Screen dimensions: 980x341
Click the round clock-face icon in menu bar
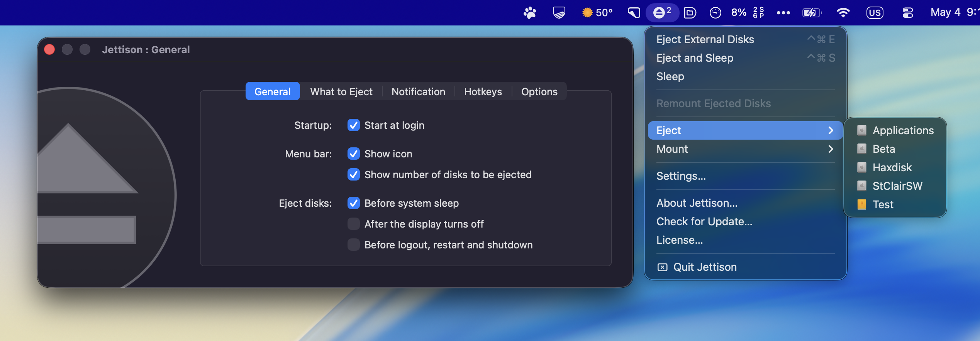coord(715,13)
